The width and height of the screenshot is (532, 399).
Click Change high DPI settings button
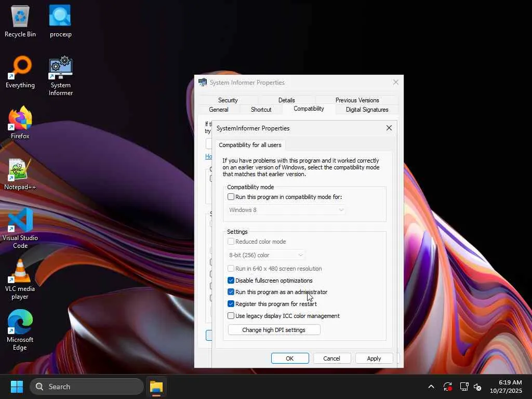tap(274, 330)
